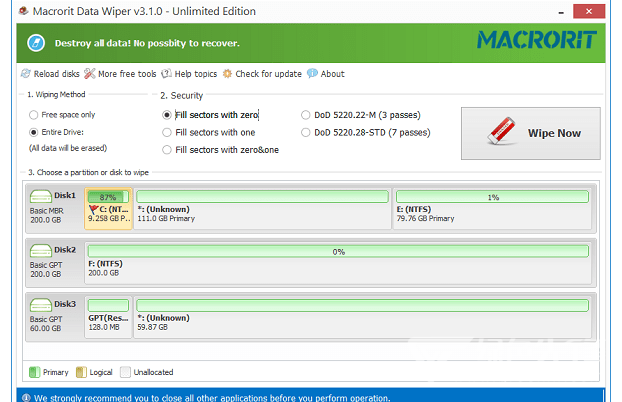Click 'Destroy all data!' banner text

click(x=147, y=43)
